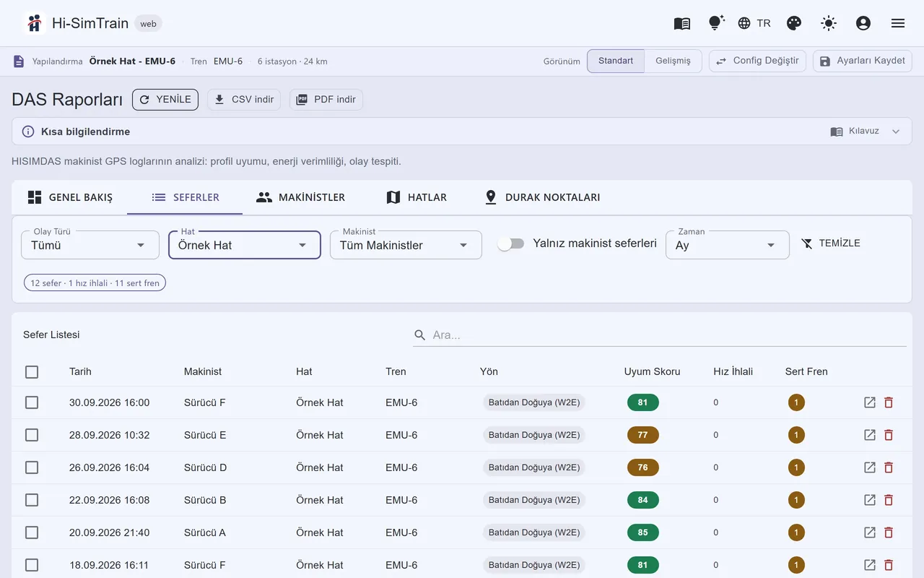Open the guide book icon in header

click(x=681, y=23)
